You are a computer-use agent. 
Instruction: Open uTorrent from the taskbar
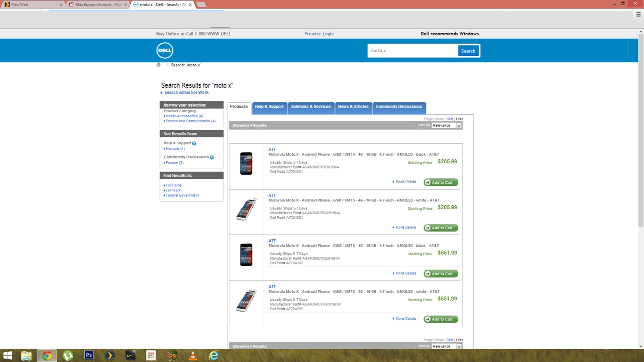[x=68, y=356]
